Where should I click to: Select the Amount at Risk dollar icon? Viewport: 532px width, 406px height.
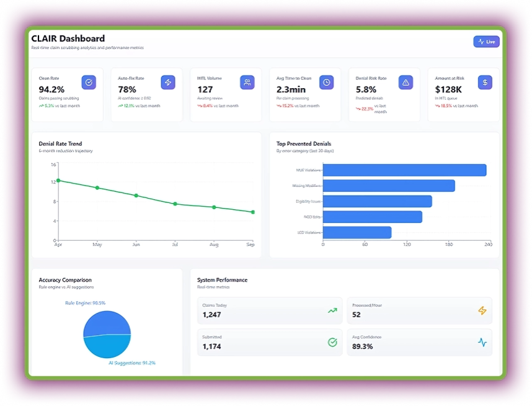pos(485,82)
